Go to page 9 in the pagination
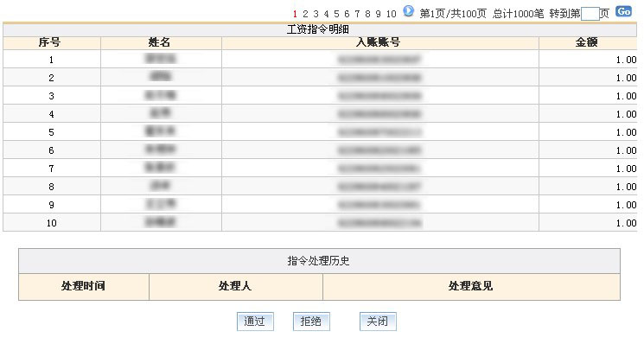 [378, 14]
